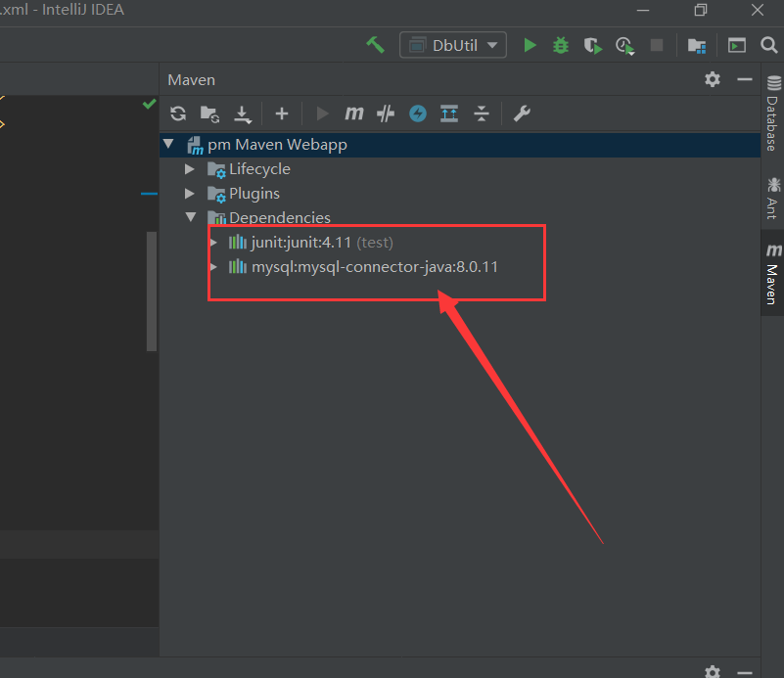Image resolution: width=784 pixels, height=678 pixels.
Task: Generate sources and update folders icon
Action: click(x=210, y=113)
